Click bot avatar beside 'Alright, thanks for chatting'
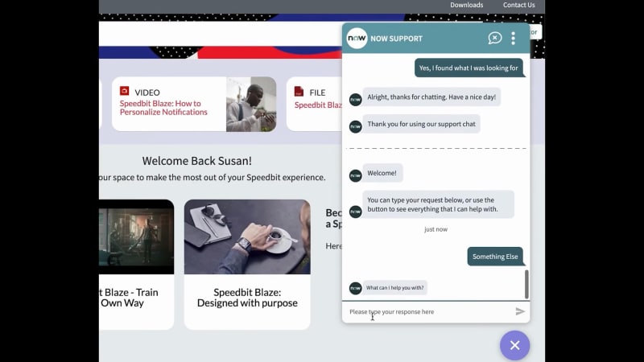This screenshot has height=362, width=644. point(355,99)
